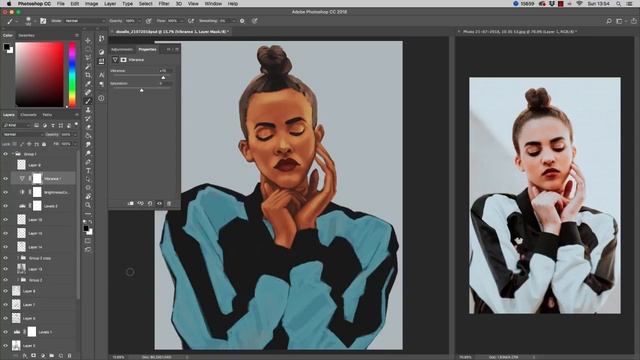Hide the Brightness/Contrast layer
Viewport: 640px width, 360px height.
[5, 192]
